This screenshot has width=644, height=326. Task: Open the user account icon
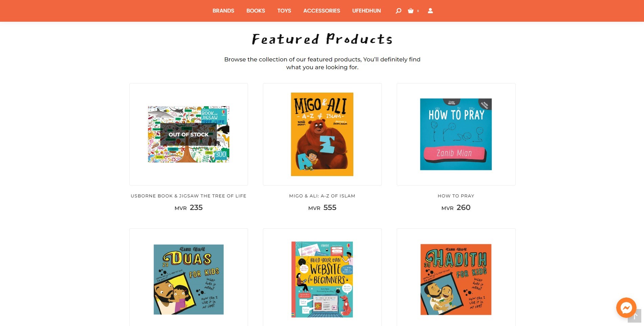(430, 11)
